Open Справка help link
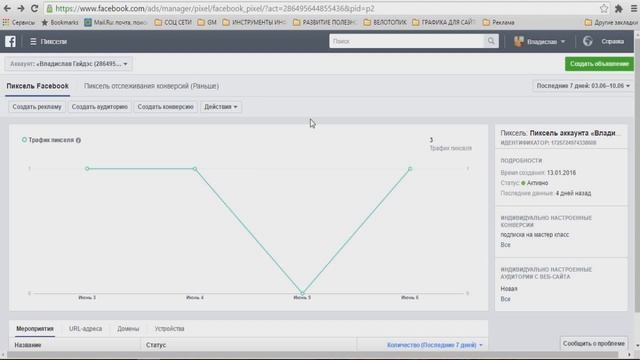Image resolution: width=640 pixels, height=360 pixels. (612, 42)
